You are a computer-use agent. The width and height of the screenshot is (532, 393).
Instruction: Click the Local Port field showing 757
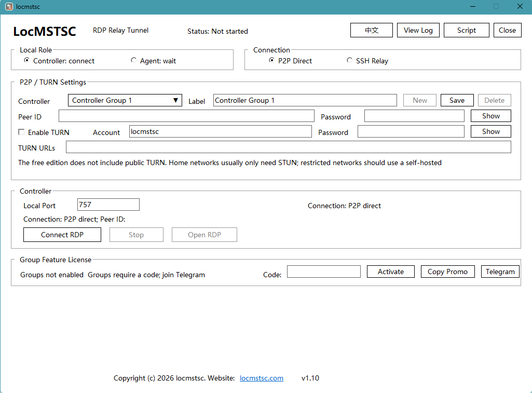click(108, 205)
